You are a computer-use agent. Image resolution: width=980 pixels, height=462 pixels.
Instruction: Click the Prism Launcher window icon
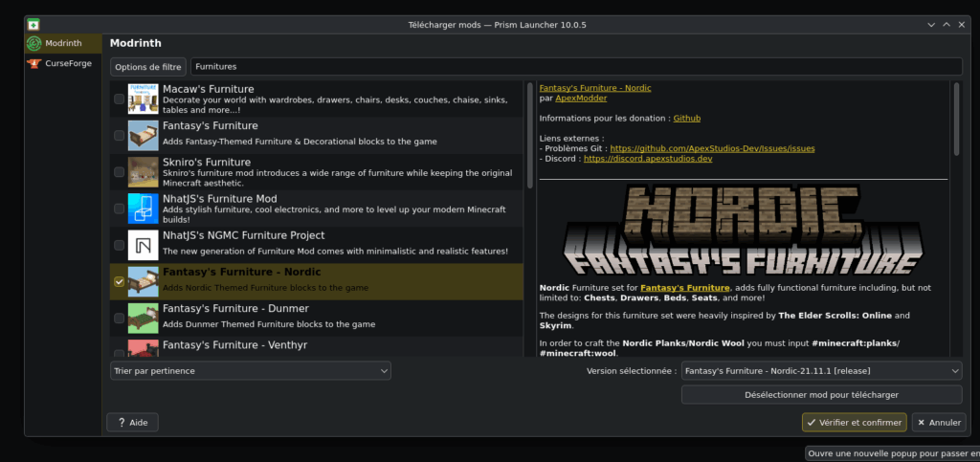pos(33,23)
